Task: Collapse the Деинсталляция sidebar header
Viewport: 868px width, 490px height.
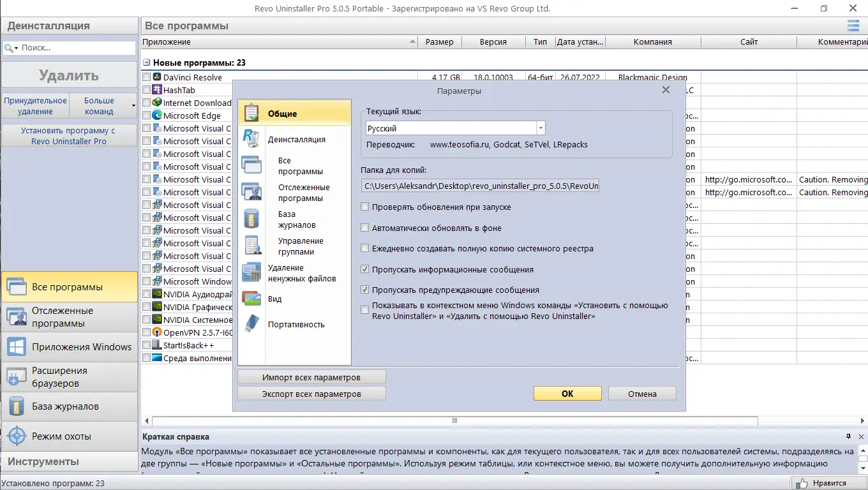Action: click(69, 26)
